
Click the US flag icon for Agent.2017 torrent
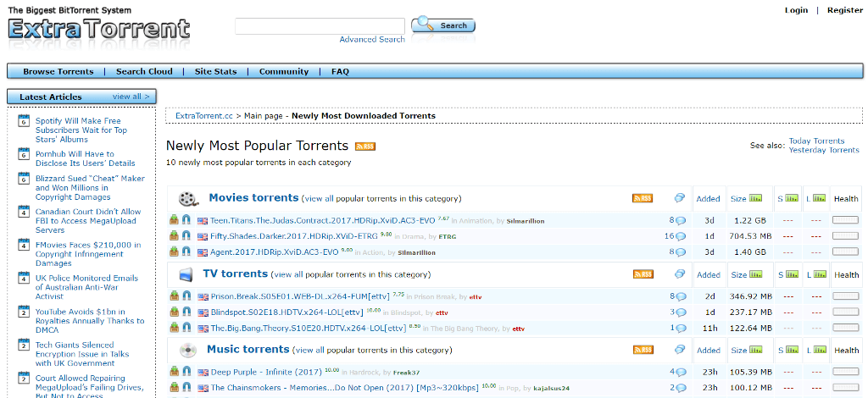coord(203,252)
